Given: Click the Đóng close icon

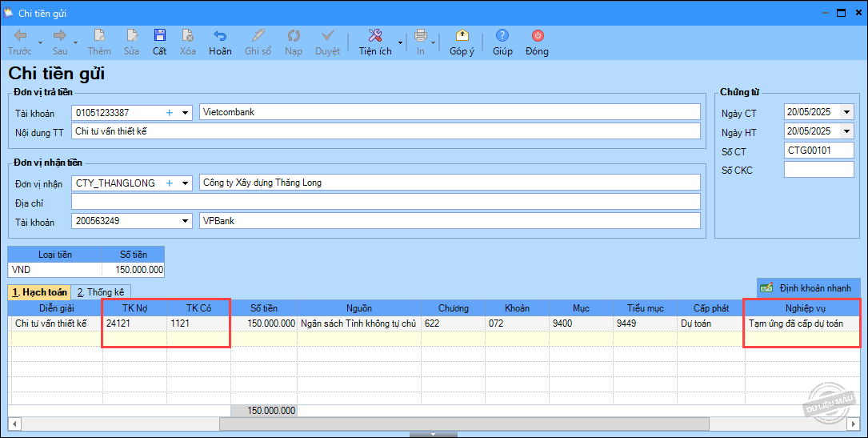Looking at the screenshot, I should pos(537,36).
